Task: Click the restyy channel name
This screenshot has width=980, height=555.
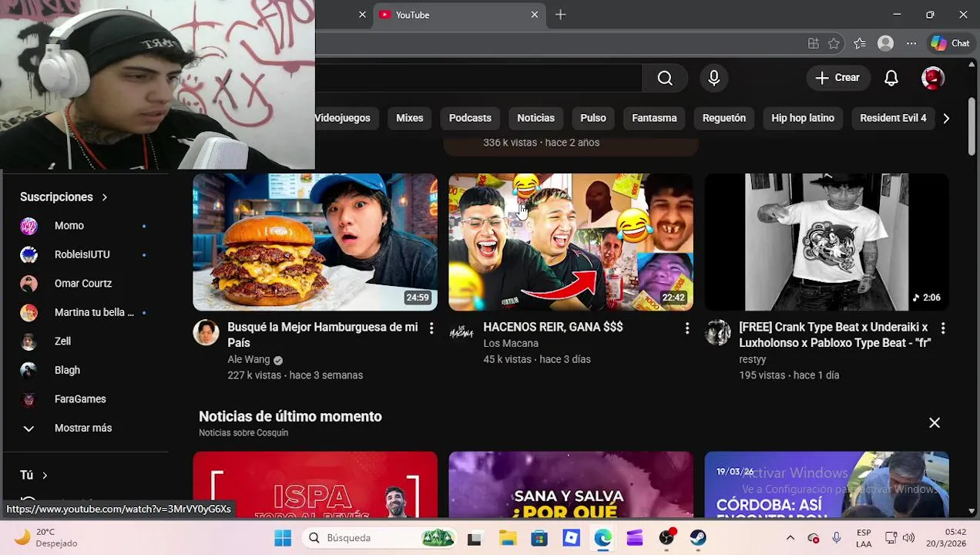Action: click(753, 359)
